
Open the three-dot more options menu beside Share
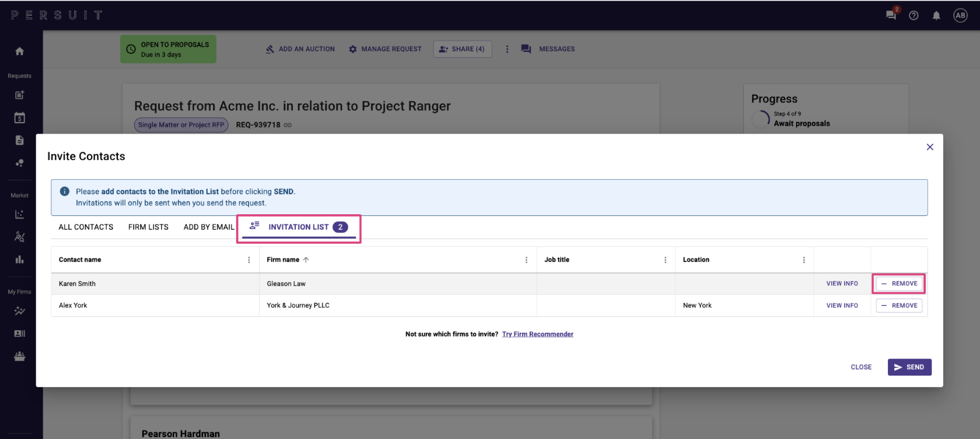(x=507, y=49)
